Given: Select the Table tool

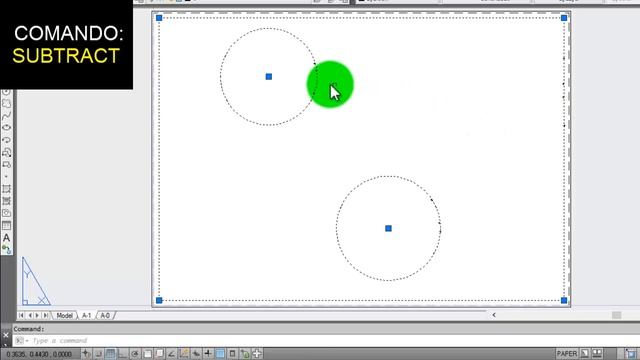Looking at the screenshot, I should 7,225.
